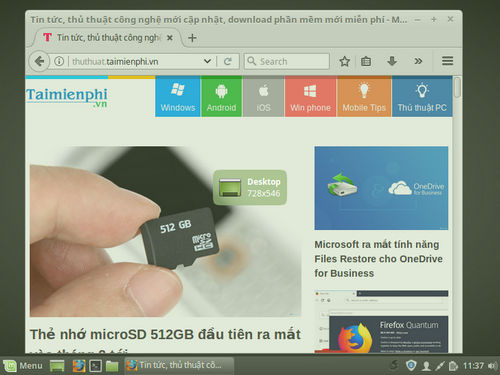
Task: Open the iOS category
Action: [x=263, y=96]
